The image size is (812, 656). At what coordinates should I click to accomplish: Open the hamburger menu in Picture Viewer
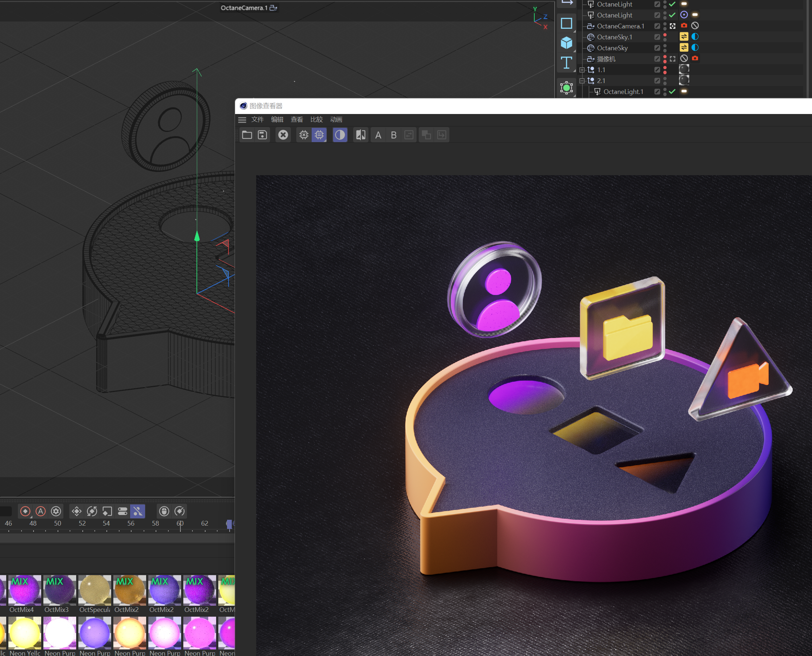point(242,120)
